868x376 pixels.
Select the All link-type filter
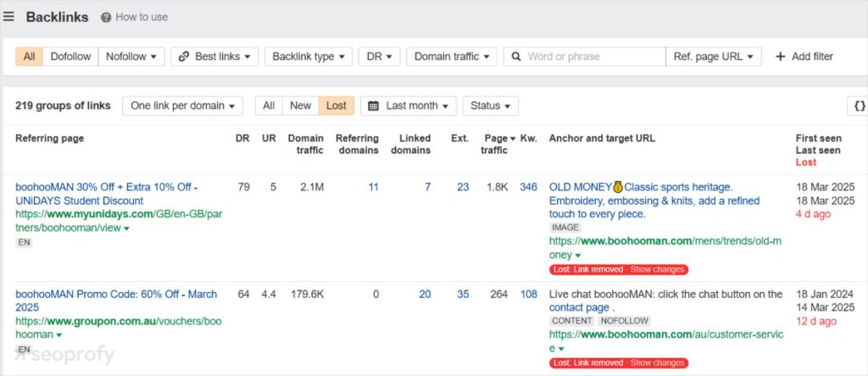point(30,57)
